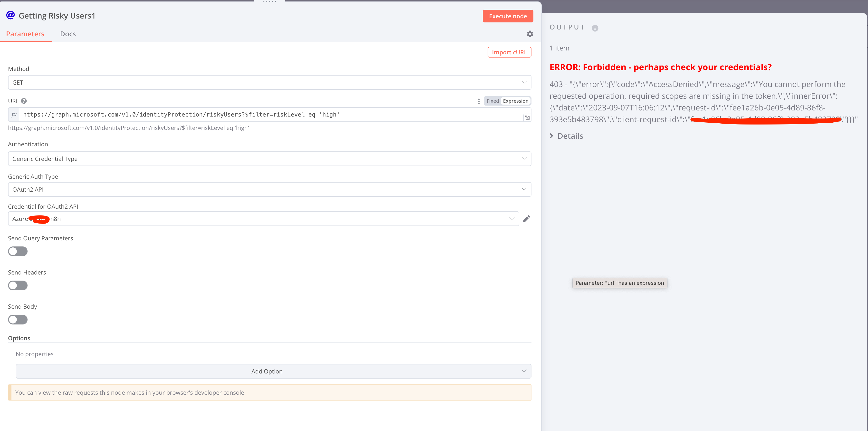Viewport: 868px width, 431px height.
Task: Open URL field options three-dot menu
Action: [479, 101]
